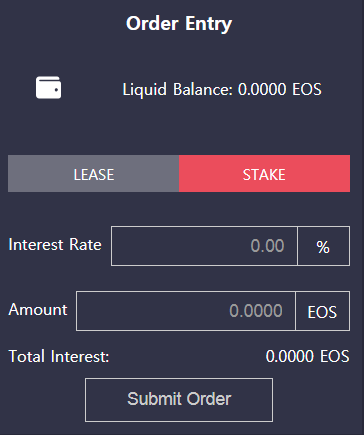This screenshot has width=364, height=435.
Task: Click the Submit Order text
Action: [x=179, y=399]
